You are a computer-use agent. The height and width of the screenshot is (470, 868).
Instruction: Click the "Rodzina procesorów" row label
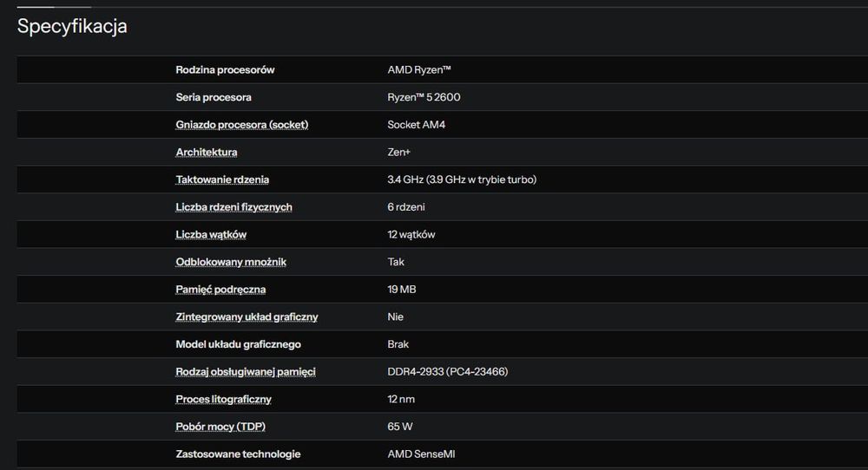pos(225,70)
